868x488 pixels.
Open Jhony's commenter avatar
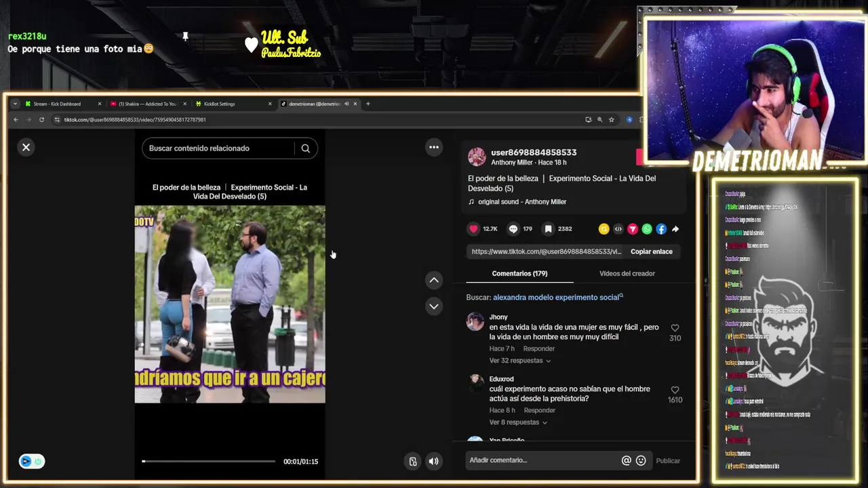tap(475, 321)
